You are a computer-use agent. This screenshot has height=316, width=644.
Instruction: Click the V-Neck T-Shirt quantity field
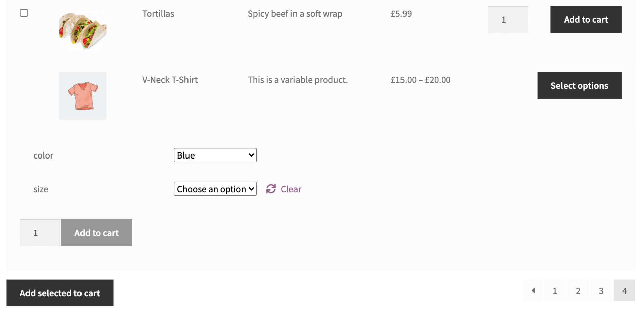click(x=39, y=233)
